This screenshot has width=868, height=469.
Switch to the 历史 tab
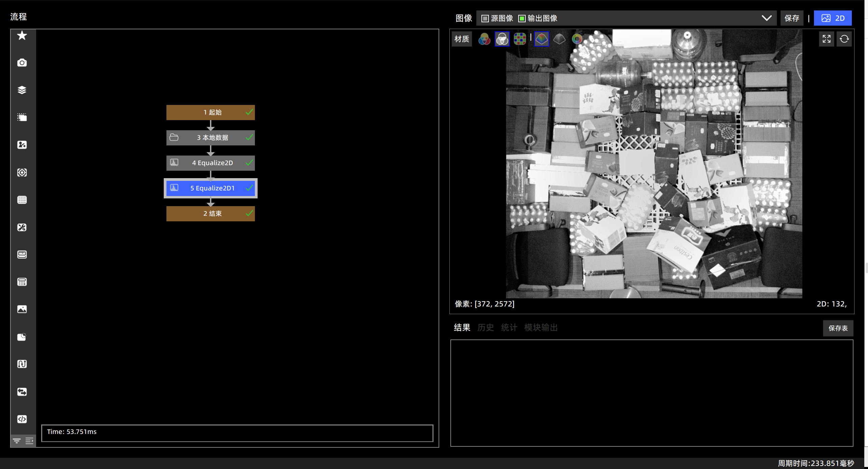pyautogui.click(x=485, y=327)
